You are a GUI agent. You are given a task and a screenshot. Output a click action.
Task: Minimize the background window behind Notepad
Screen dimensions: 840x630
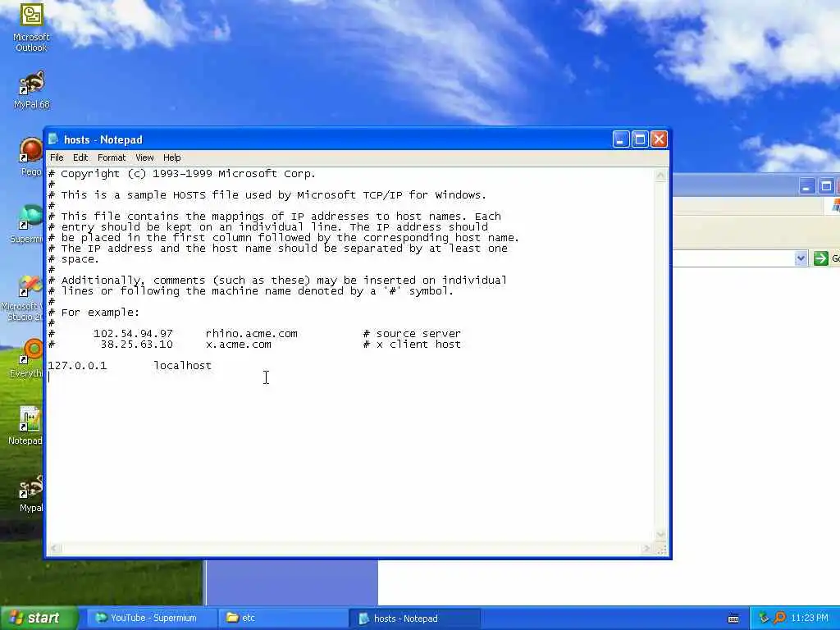tap(807, 186)
